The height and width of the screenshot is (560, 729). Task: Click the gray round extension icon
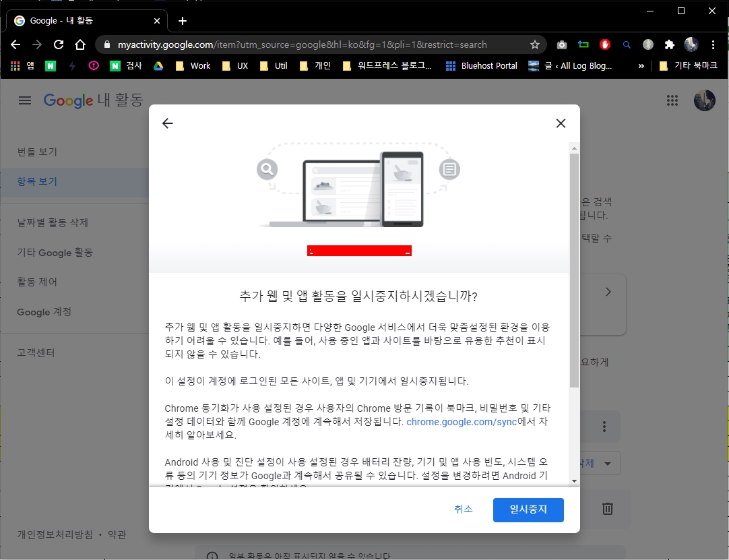pos(647,44)
